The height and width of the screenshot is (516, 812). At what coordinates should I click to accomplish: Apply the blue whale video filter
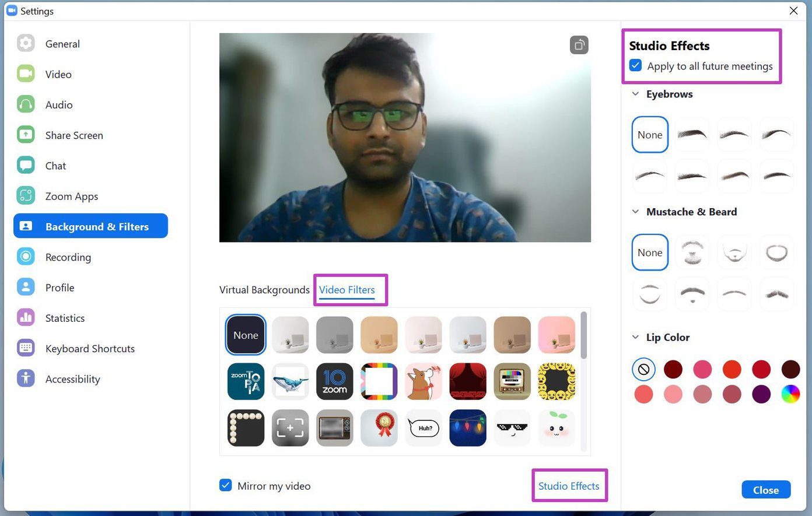(x=290, y=381)
